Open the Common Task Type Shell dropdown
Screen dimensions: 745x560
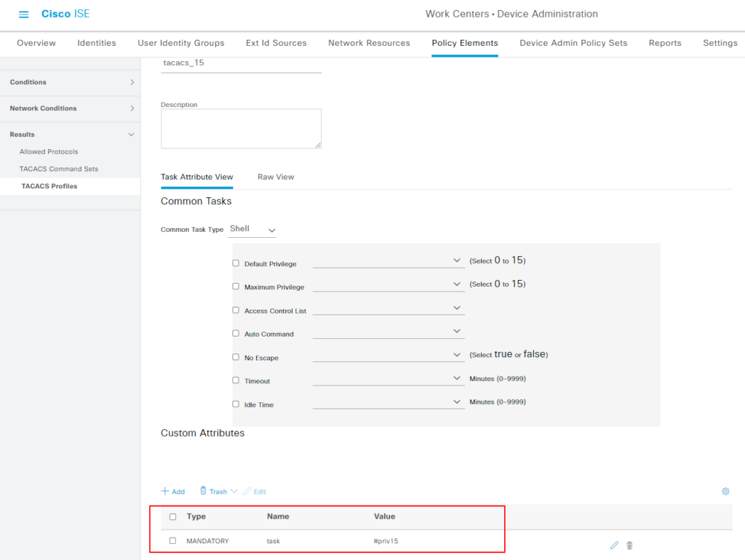click(252, 229)
